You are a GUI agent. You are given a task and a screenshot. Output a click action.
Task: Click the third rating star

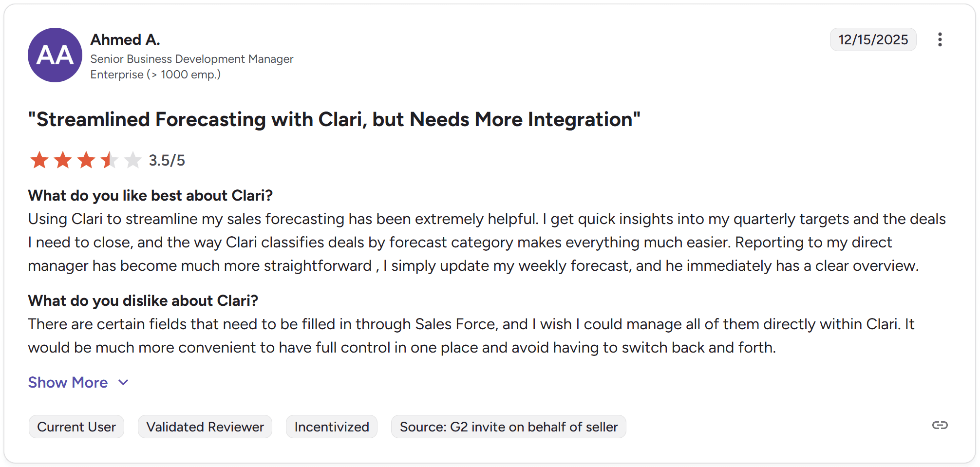(x=86, y=160)
